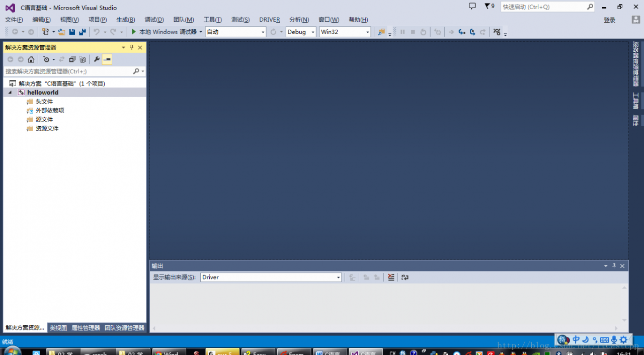
Task: Switch to the 团队资源管理器 tab
Action: (124, 328)
